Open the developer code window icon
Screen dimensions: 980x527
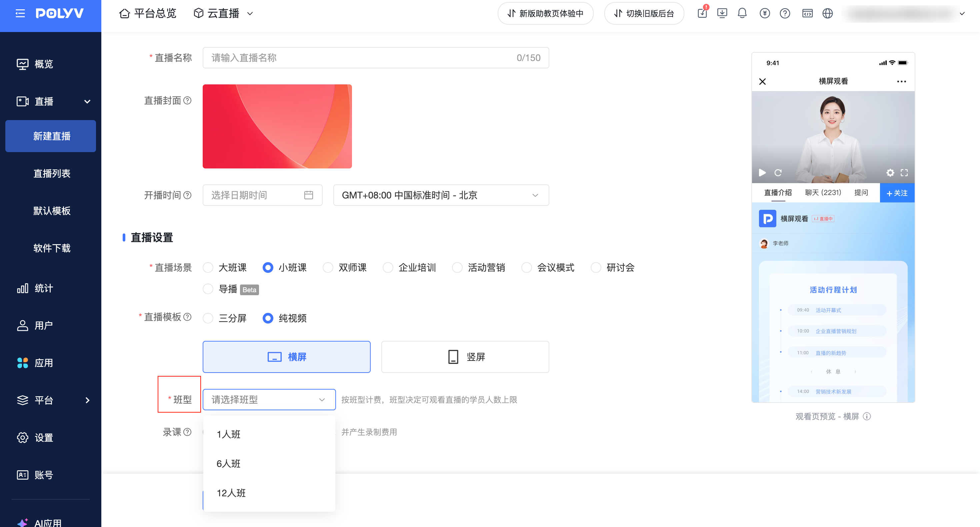coord(807,13)
